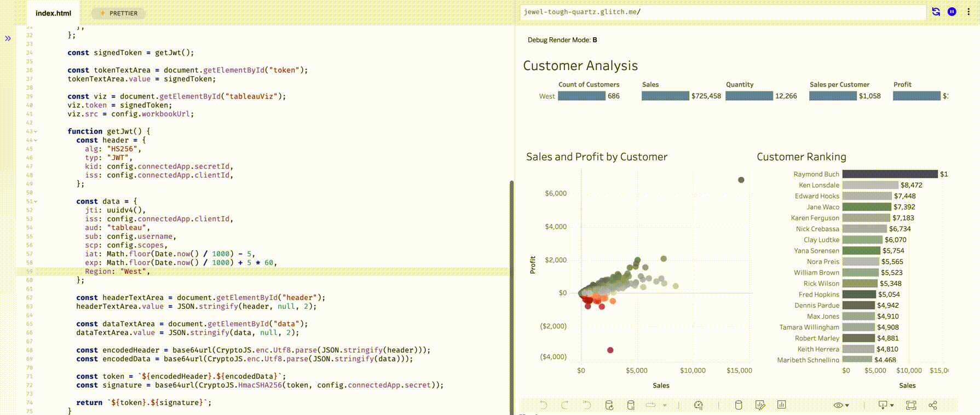Click the blue round icon beside reload
Image resolution: width=980 pixels, height=415 pixels.
[952, 11]
